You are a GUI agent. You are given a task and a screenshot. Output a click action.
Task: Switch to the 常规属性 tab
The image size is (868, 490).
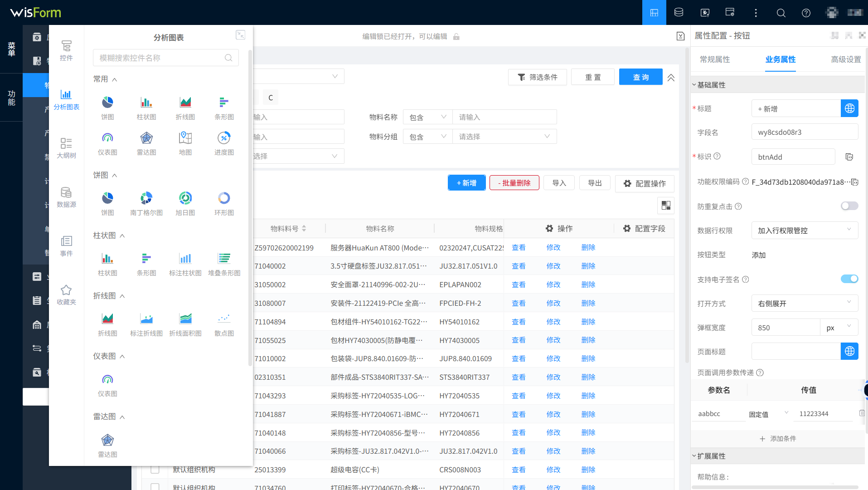coord(715,59)
